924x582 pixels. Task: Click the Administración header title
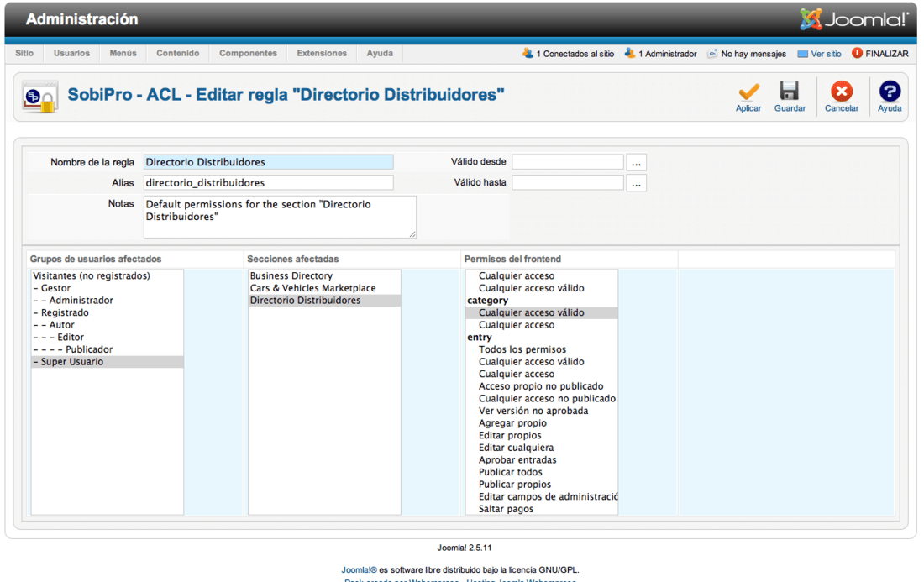[x=82, y=19]
